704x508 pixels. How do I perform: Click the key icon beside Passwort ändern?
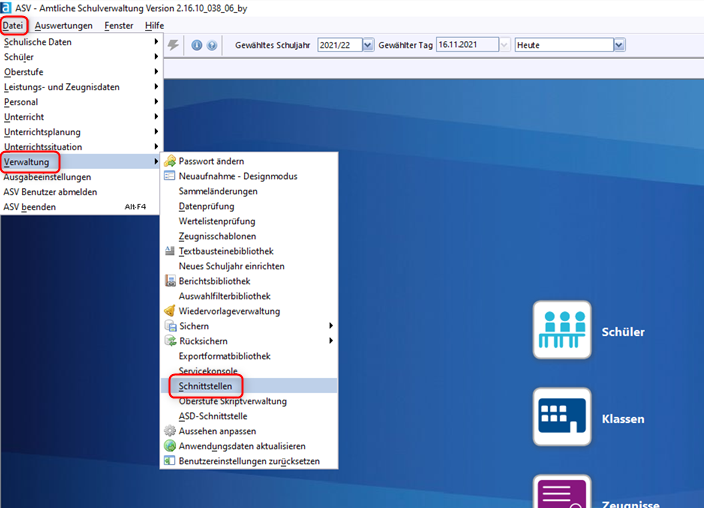[x=170, y=161]
